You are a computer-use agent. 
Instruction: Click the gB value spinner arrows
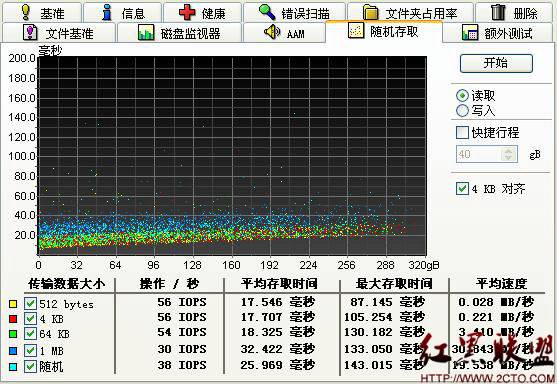[508, 154]
